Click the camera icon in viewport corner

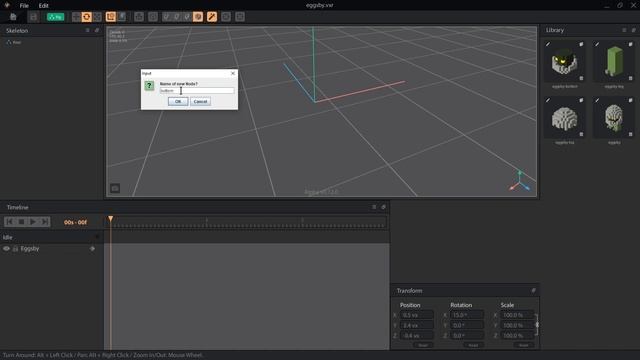tap(115, 188)
